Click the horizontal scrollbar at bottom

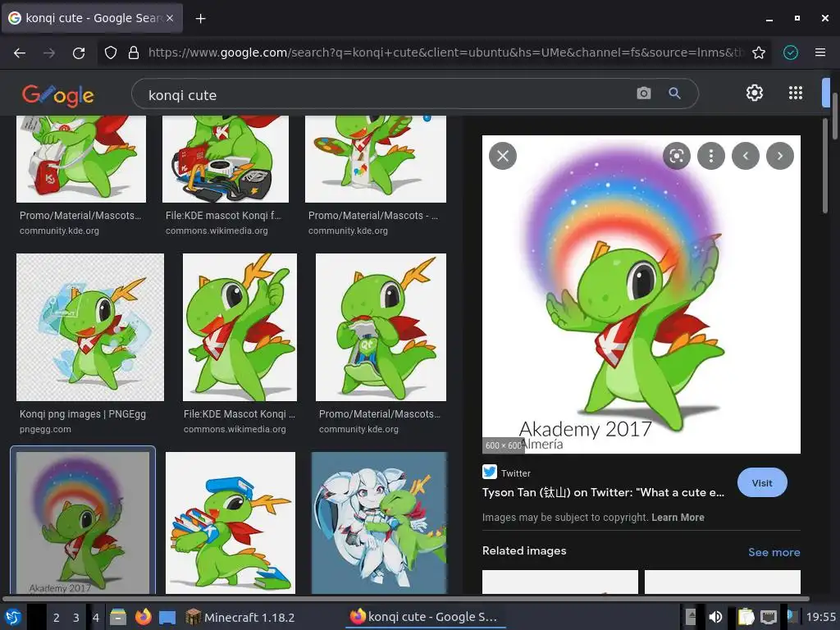(405, 598)
